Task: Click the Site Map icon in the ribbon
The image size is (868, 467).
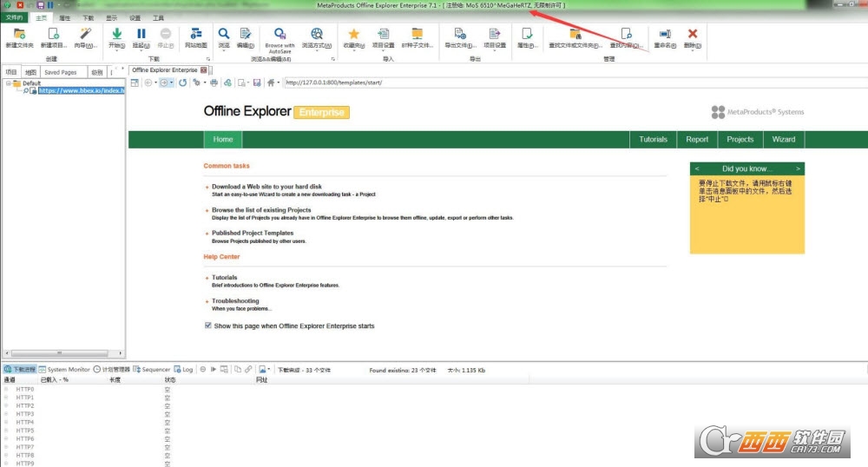Action: click(x=196, y=35)
